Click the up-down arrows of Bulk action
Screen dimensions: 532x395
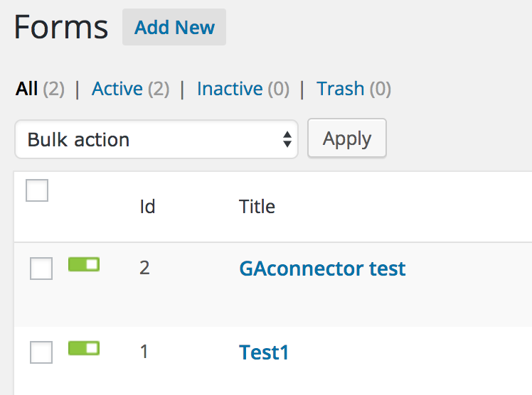(287, 139)
